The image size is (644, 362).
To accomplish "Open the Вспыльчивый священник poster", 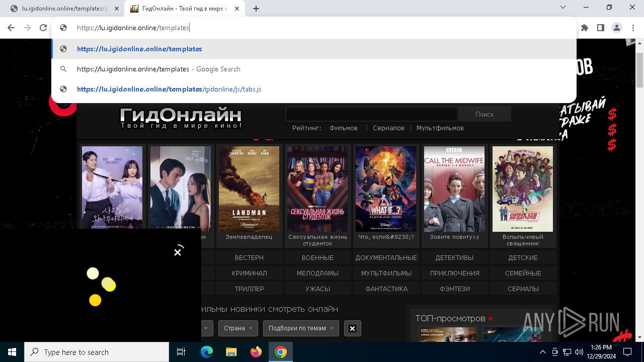I will coord(523,189).
